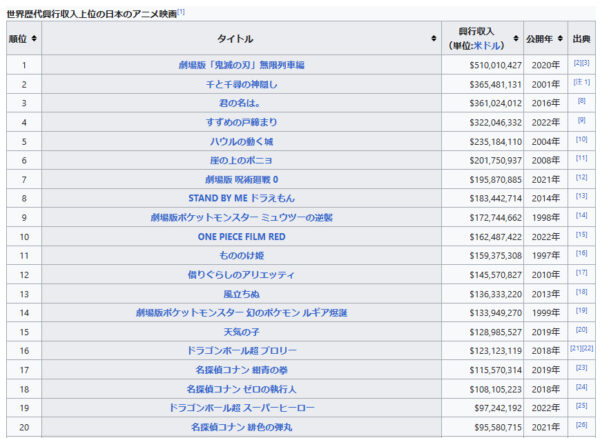Screen dimensions: 600x438
Task: Select the 1997年 release year cell
Action: coord(546,256)
